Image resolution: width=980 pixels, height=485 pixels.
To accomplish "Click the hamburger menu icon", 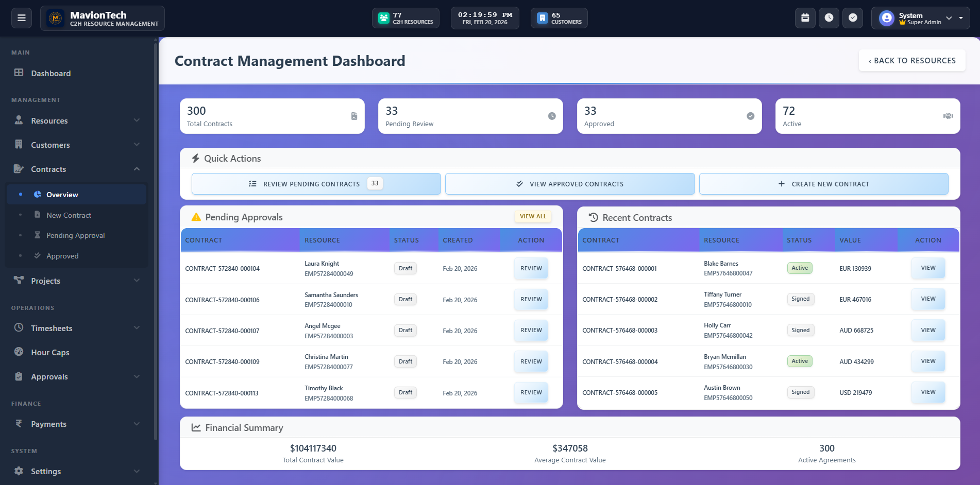I will (x=22, y=18).
